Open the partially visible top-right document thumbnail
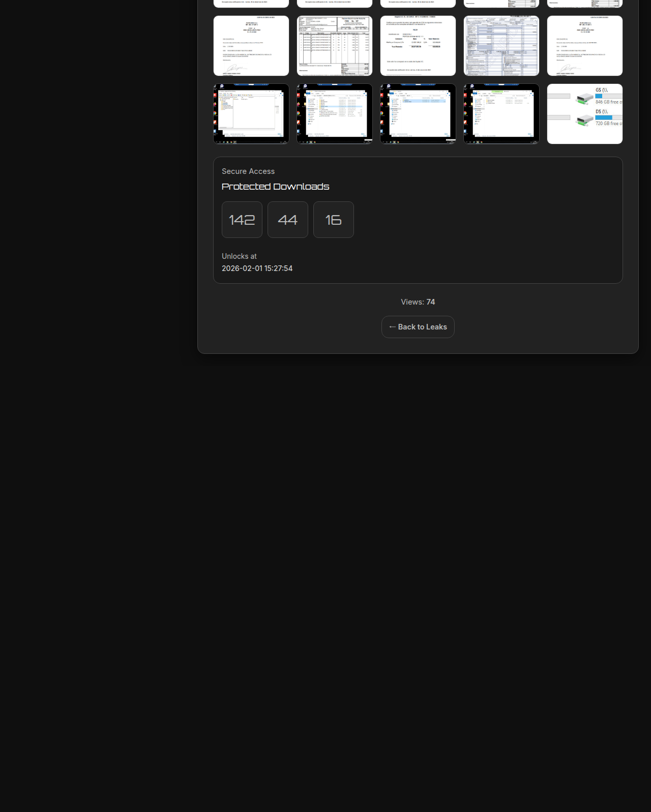 585,4
